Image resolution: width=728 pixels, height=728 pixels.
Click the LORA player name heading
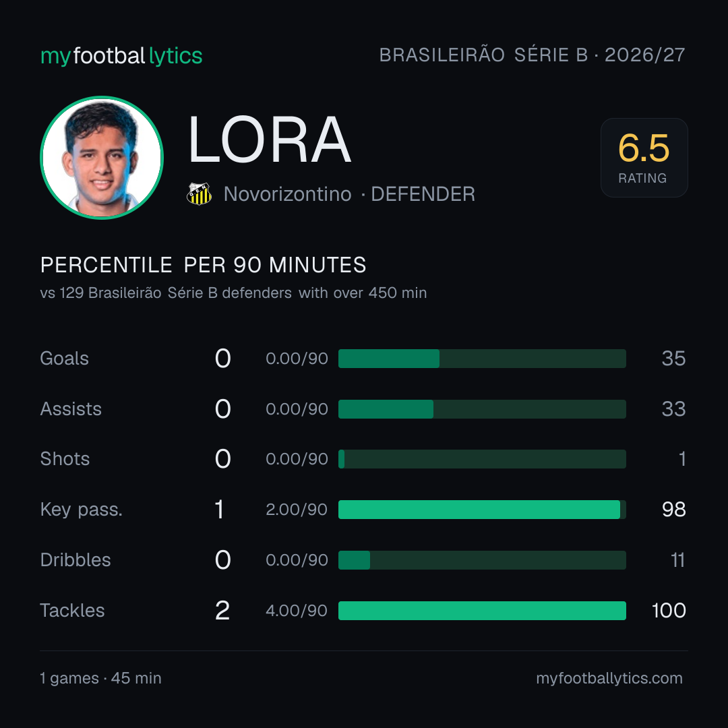[x=269, y=140]
